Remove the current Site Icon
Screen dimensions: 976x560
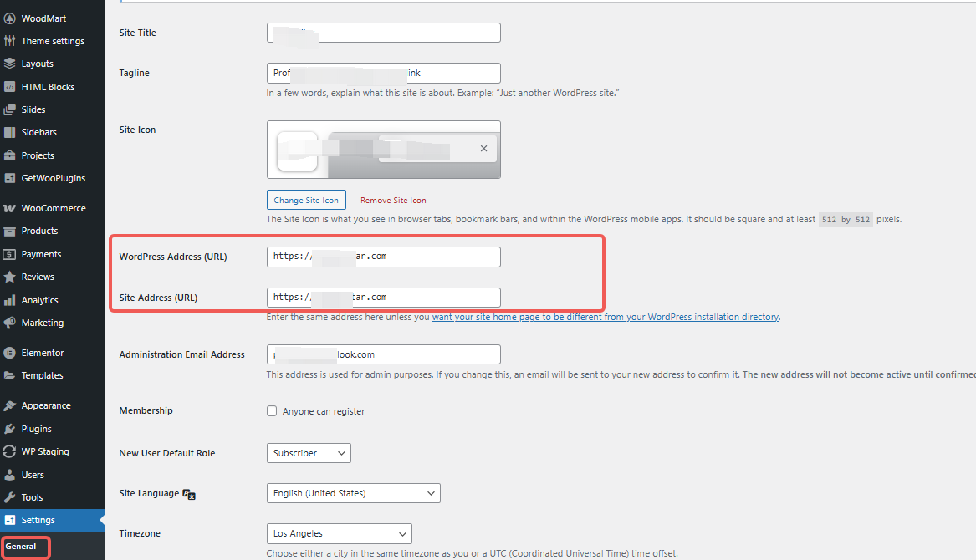pos(392,200)
